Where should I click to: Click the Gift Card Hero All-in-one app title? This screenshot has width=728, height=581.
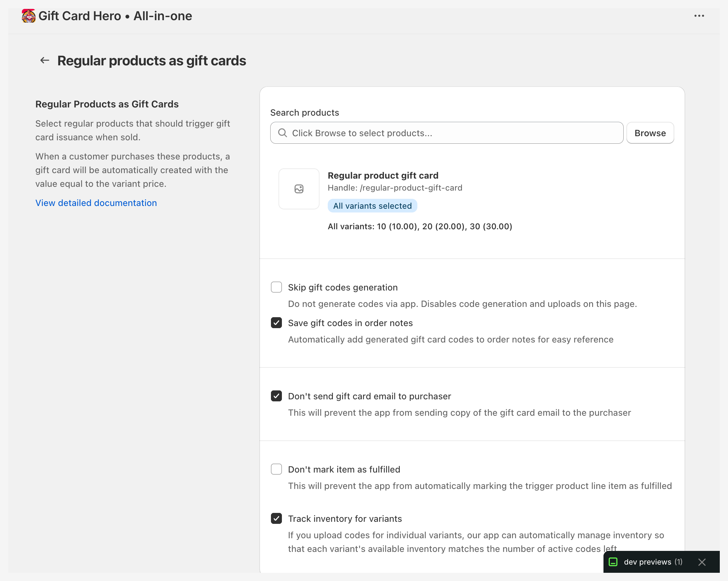coord(115,16)
